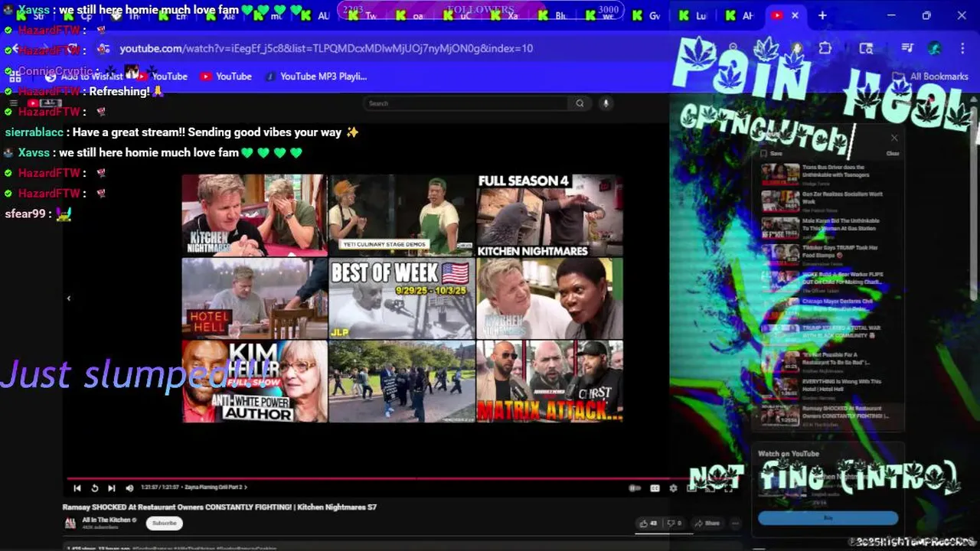Open Kim Heller Full Show thumbnail

254,381
